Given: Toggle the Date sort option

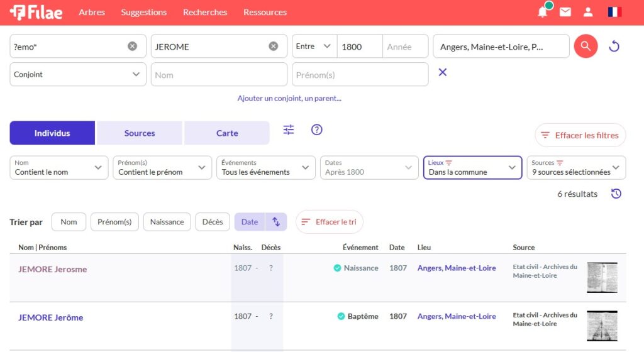Looking at the screenshot, I should [250, 222].
